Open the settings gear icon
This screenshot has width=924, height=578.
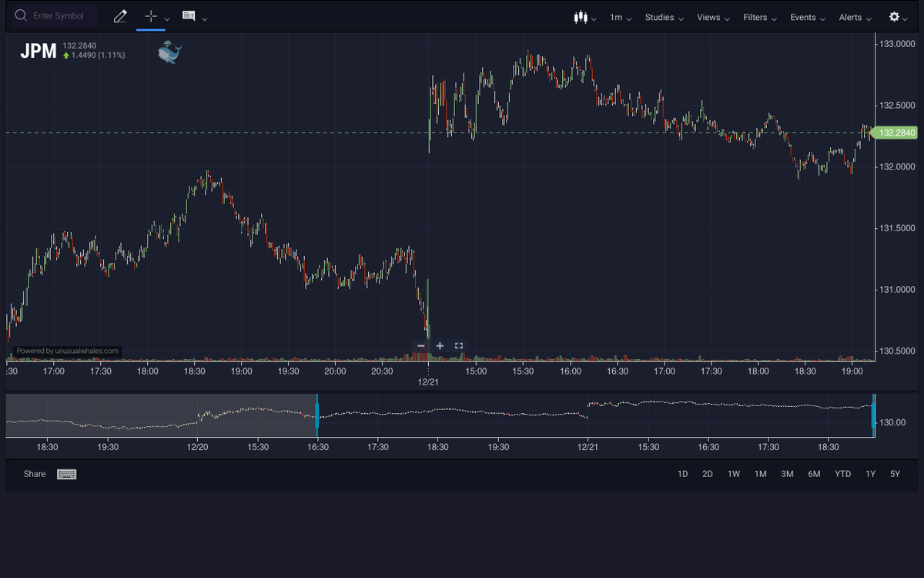point(894,16)
